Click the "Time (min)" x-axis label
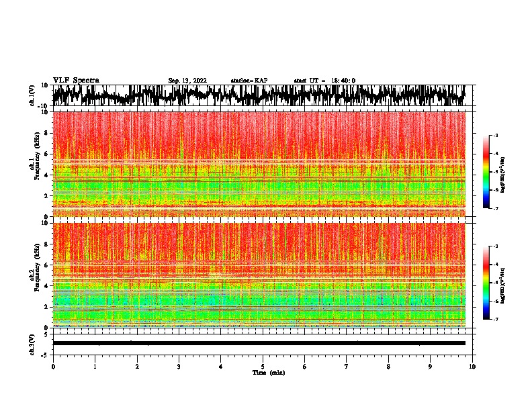 click(269, 373)
